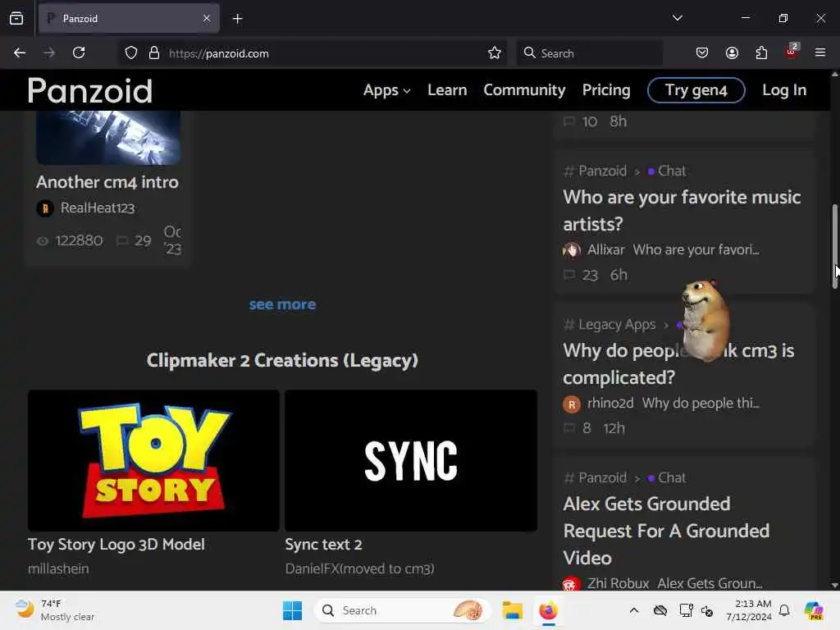Open the Toy Story Logo 3D Model title
Image resolution: width=840 pixels, height=630 pixels.
click(116, 545)
